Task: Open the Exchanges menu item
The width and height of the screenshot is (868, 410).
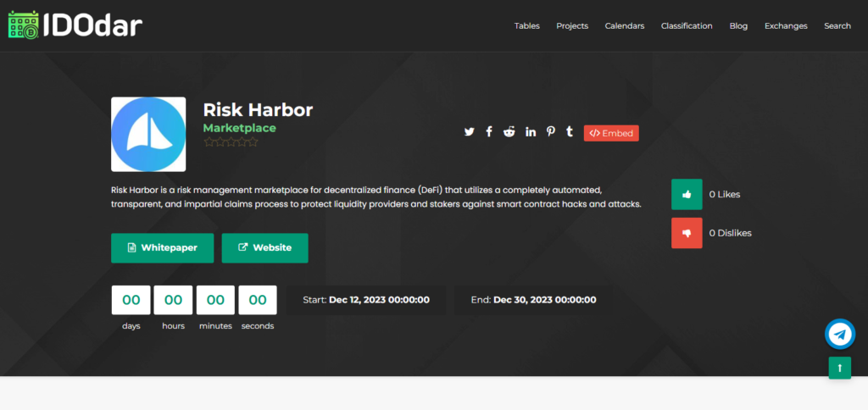Action: tap(786, 26)
